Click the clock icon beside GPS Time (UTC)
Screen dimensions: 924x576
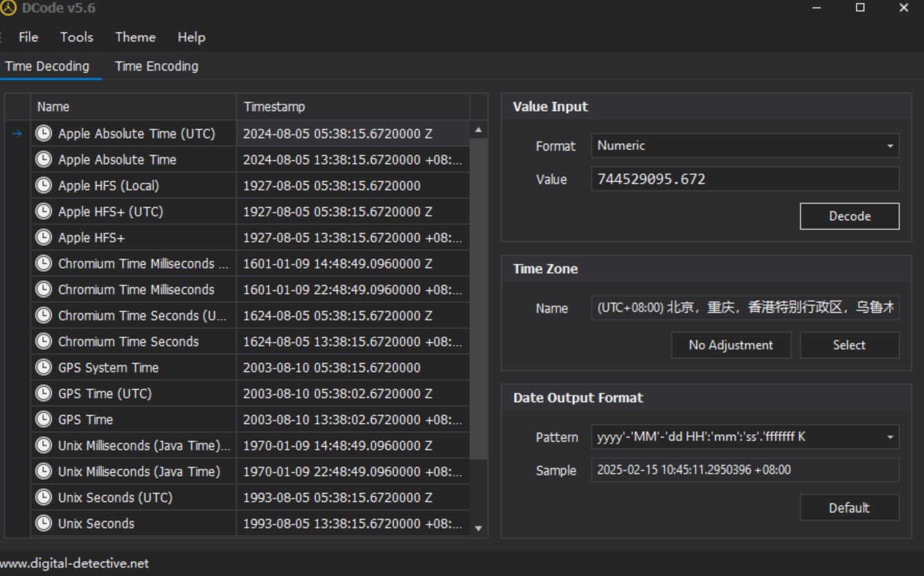[44, 394]
